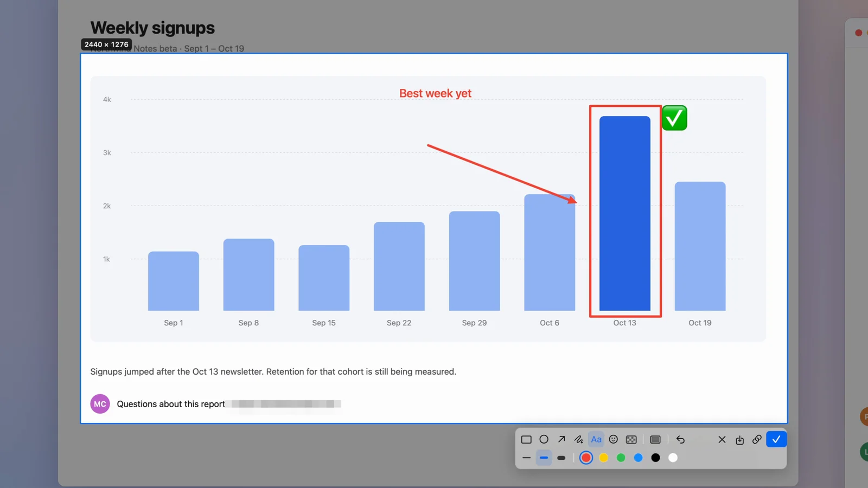Choose the thin stroke width
This screenshot has width=868, height=488.
(x=526, y=458)
